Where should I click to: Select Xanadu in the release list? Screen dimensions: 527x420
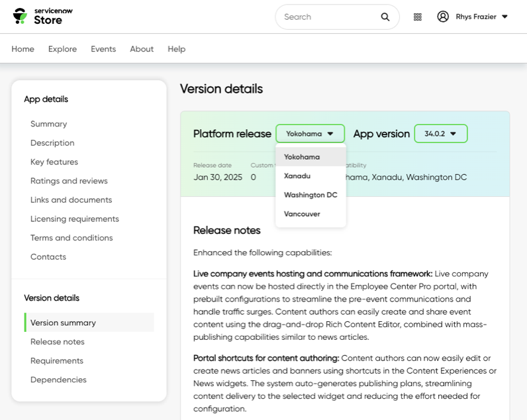coord(311,176)
